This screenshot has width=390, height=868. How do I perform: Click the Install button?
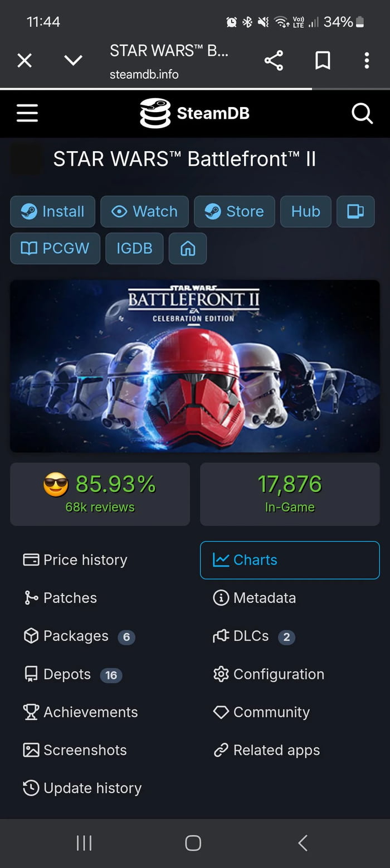(x=52, y=211)
